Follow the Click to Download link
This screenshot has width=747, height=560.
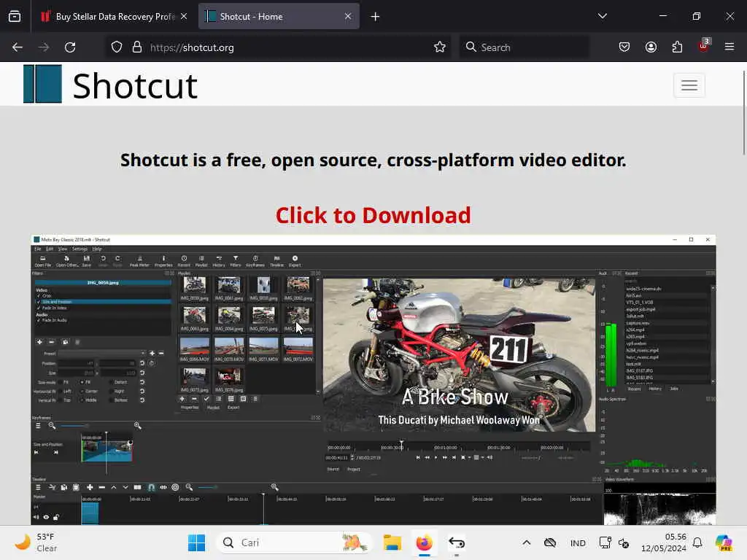[373, 215]
